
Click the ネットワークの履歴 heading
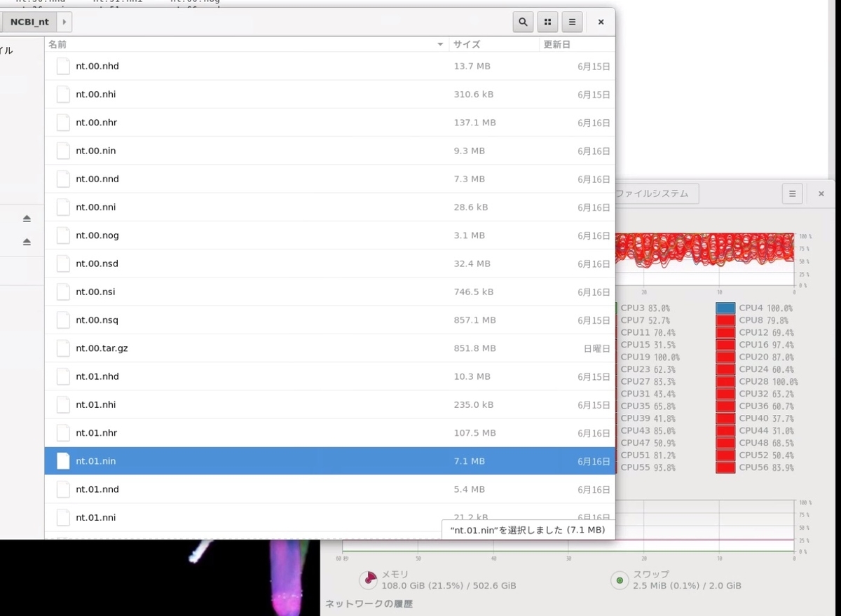369,603
